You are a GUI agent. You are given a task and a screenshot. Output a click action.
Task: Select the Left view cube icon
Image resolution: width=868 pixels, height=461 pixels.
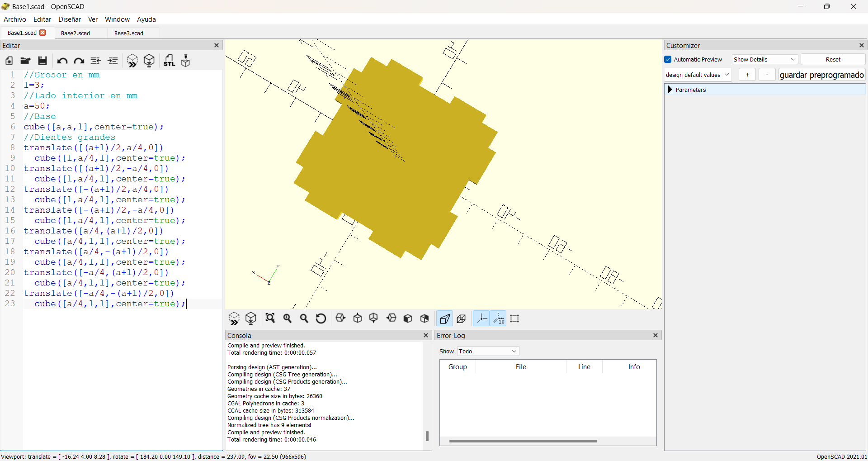click(x=392, y=318)
